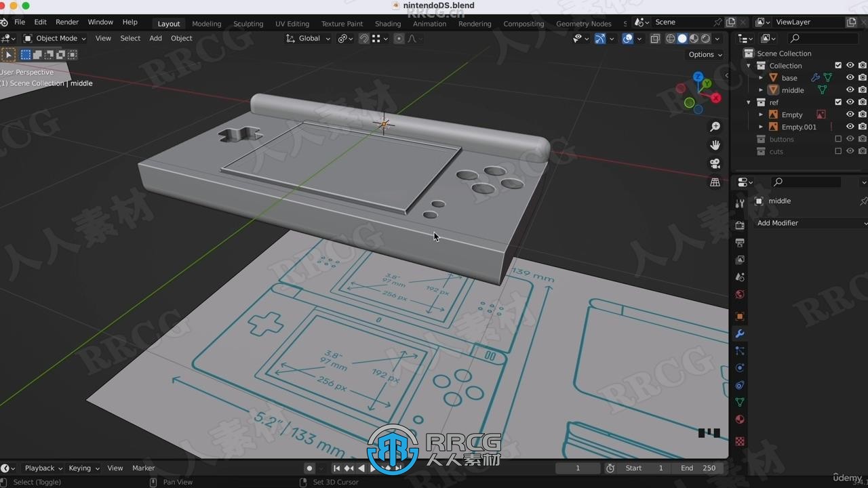Viewport: 868px width, 488px height.
Task: Open the Texture properties checker icon
Action: point(740,441)
